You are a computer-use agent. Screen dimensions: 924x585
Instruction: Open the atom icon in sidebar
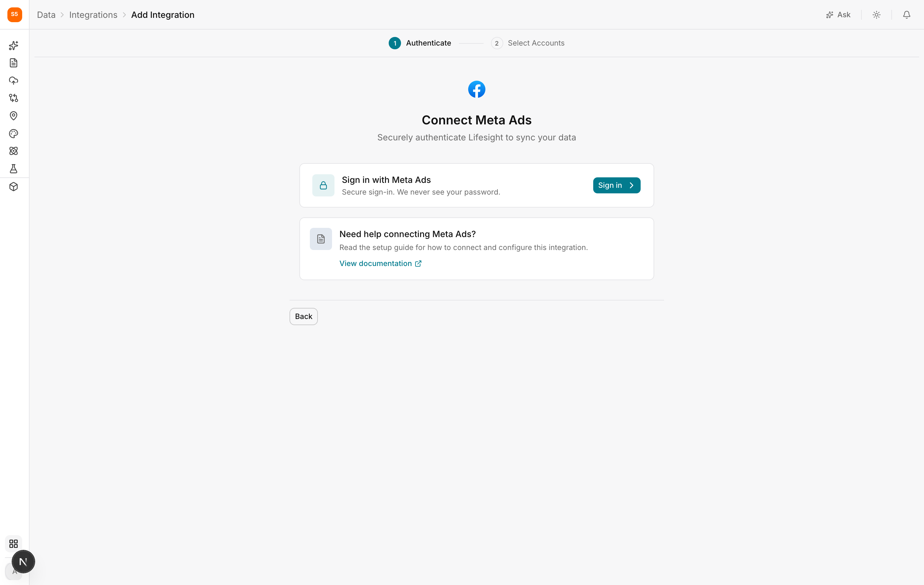(14, 151)
